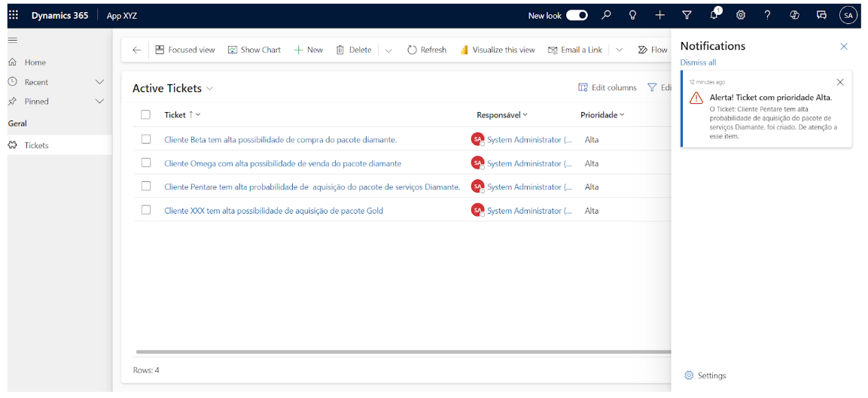Toggle the New look switch
This screenshot has width=868, height=398.
click(x=577, y=15)
